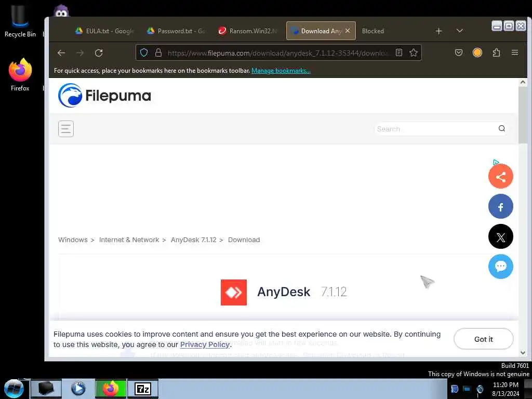
Task: Open the dark folder taskbar icon
Action: point(46,389)
